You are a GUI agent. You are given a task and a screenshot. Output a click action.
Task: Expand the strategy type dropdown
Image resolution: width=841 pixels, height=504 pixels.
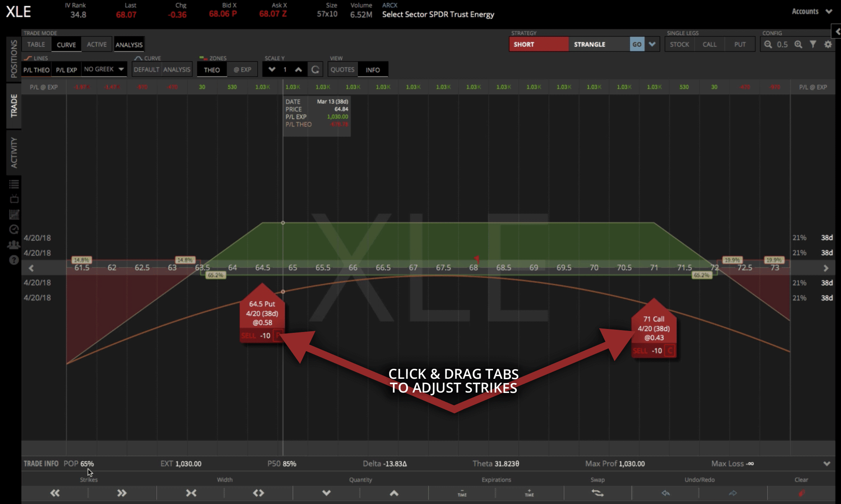pos(652,44)
